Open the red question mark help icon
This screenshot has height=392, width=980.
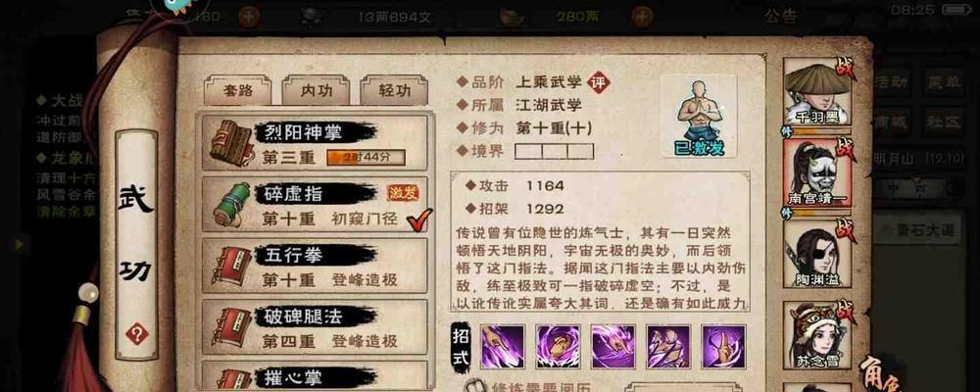pyautogui.click(x=137, y=334)
